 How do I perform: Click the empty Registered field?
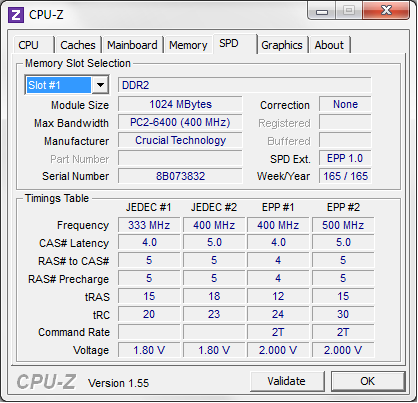coord(345,122)
